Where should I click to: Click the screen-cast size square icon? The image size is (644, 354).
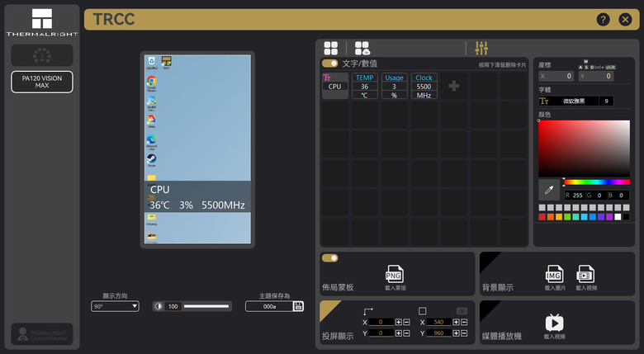[x=422, y=311]
